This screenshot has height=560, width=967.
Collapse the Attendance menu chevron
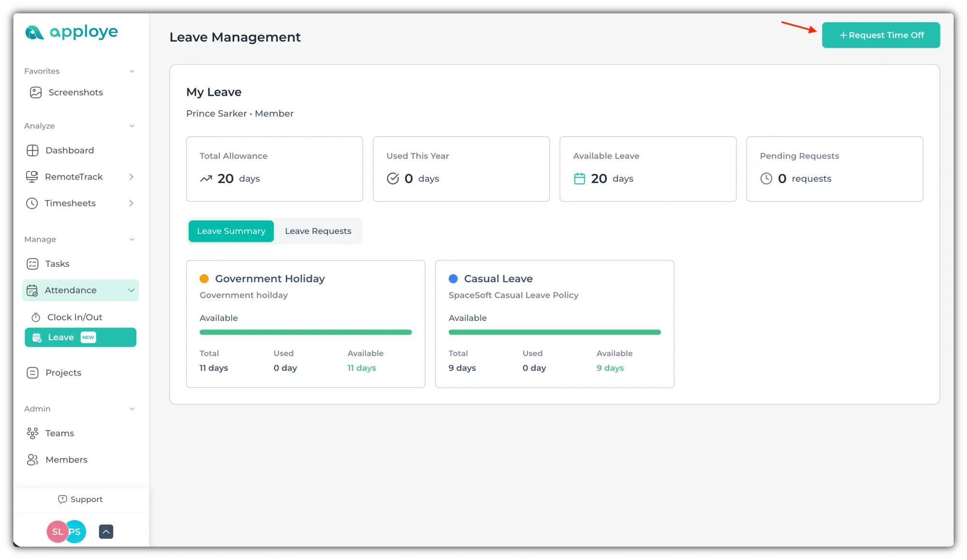point(131,290)
